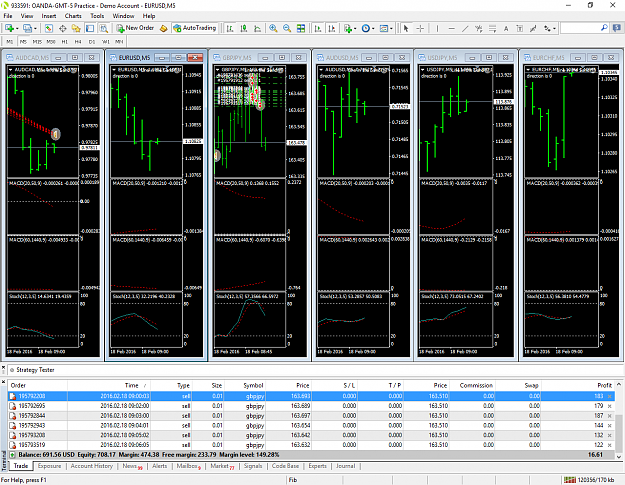
Task: Click the Indicators list add icon
Action: tap(348, 28)
